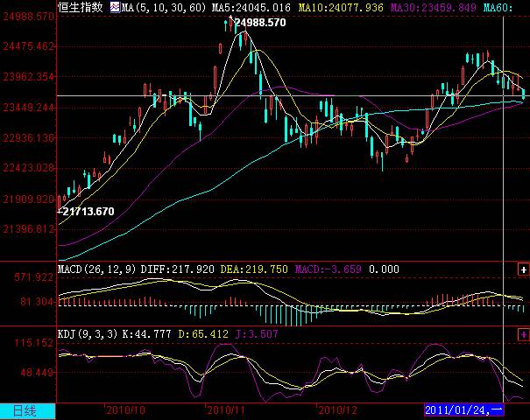Viewport: 530px width, 420px height.
Task: Click the 21713.670 low price annotation
Action: pyautogui.click(x=88, y=212)
